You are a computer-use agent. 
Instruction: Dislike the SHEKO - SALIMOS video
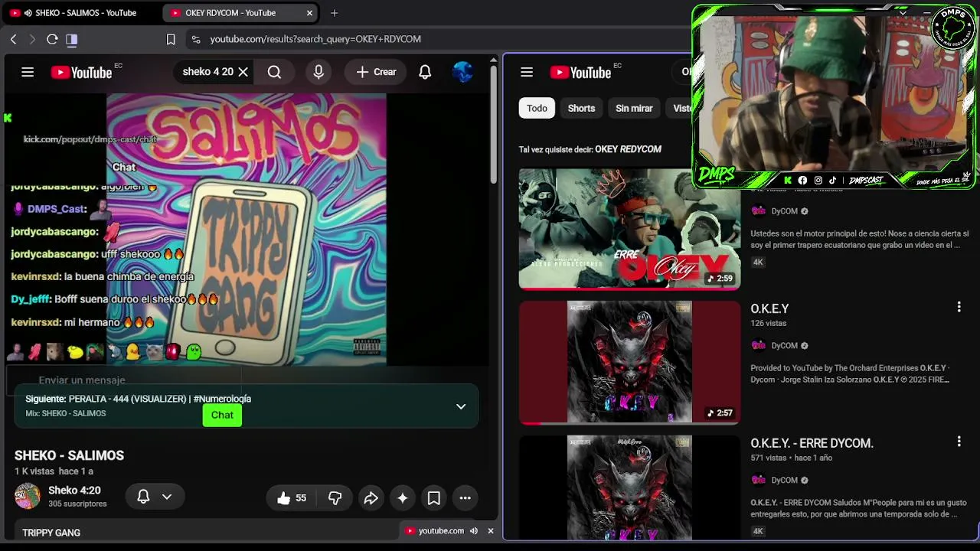tap(335, 498)
